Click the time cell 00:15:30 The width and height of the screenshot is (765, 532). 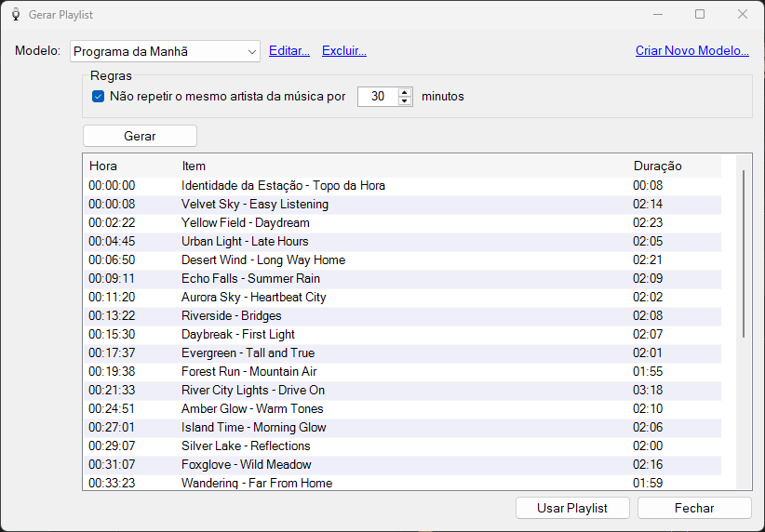tap(112, 335)
